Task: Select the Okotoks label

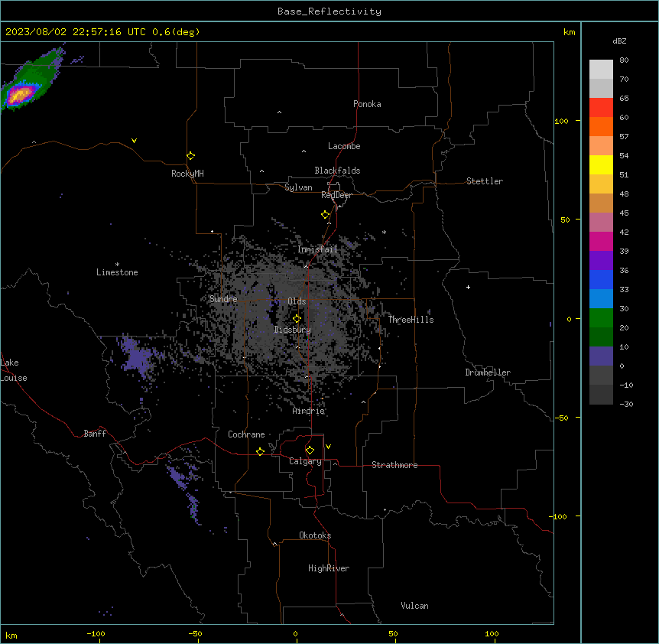Action: pos(315,535)
